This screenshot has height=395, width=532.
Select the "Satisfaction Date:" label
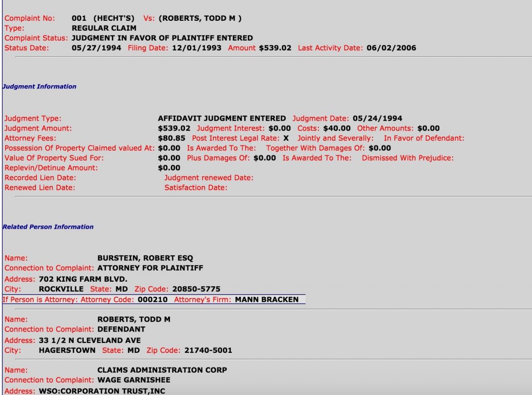(196, 187)
